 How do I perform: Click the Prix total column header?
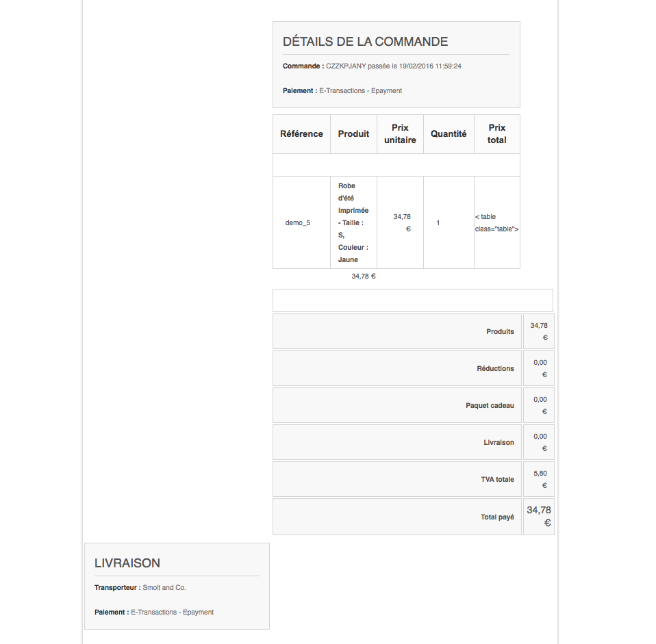click(497, 134)
